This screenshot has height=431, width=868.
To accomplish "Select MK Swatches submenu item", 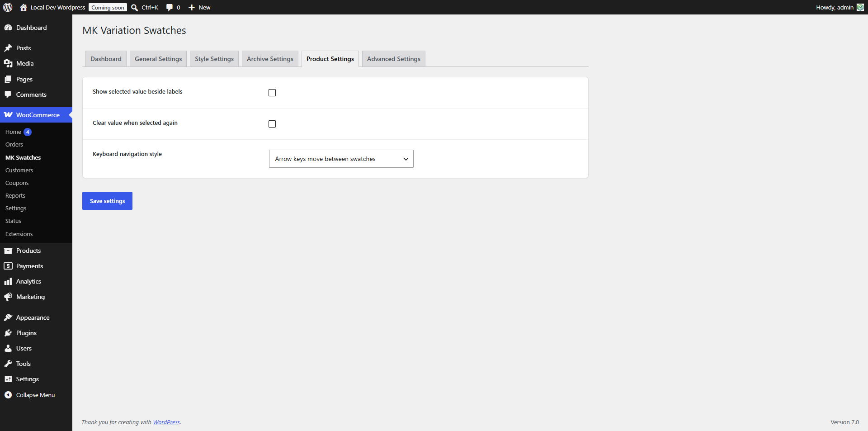I will 23,157.
